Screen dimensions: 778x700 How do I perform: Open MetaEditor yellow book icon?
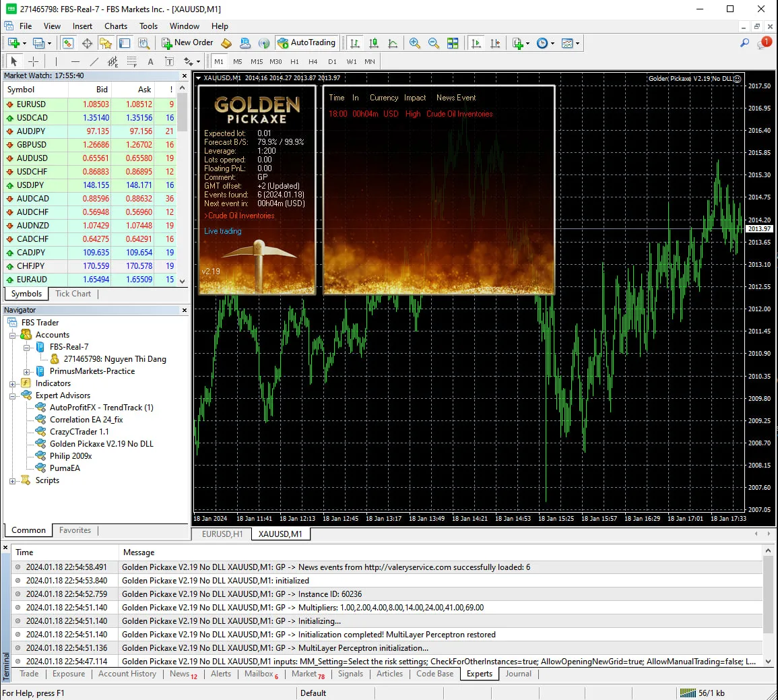226,43
